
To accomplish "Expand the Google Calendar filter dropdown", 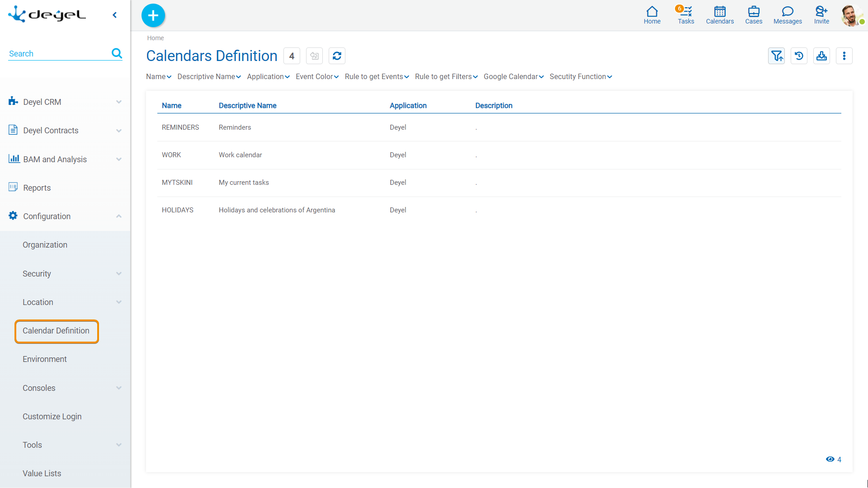I will tap(514, 77).
